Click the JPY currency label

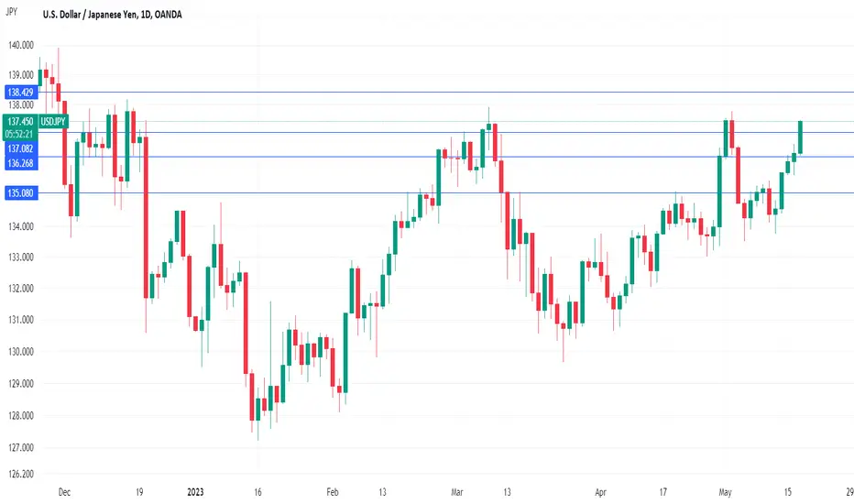click(11, 11)
